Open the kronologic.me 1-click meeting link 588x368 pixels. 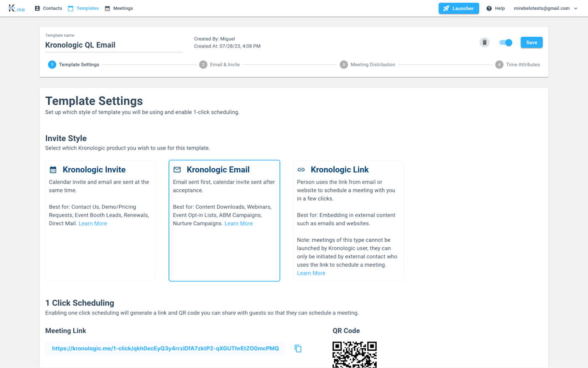point(165,349)
